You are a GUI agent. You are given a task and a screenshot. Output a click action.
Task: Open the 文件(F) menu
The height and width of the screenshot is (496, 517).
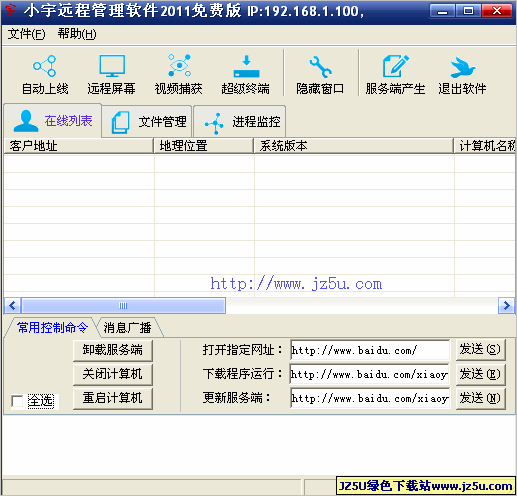(x=26, y=34)
